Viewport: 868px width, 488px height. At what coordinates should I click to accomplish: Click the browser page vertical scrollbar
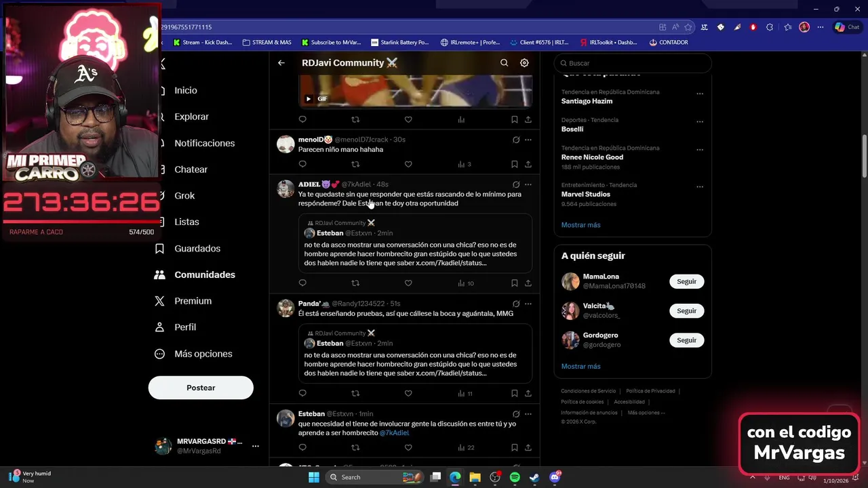tap(864, 156)
